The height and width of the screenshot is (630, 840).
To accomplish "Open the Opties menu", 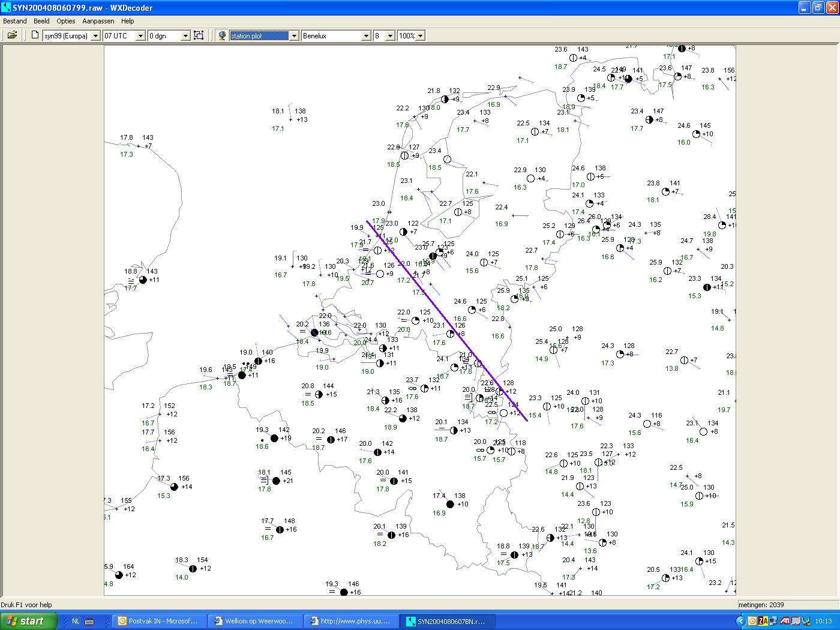I will point(66,21).
